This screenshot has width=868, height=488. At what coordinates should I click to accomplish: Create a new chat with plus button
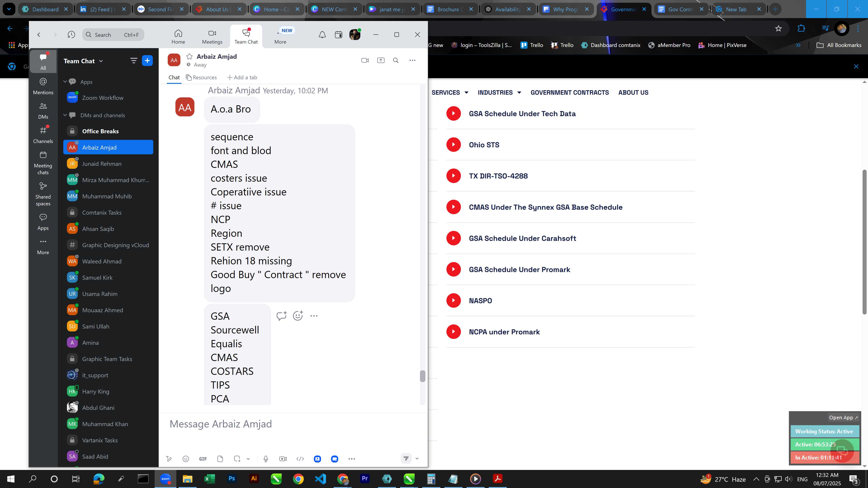coord(147,61)
